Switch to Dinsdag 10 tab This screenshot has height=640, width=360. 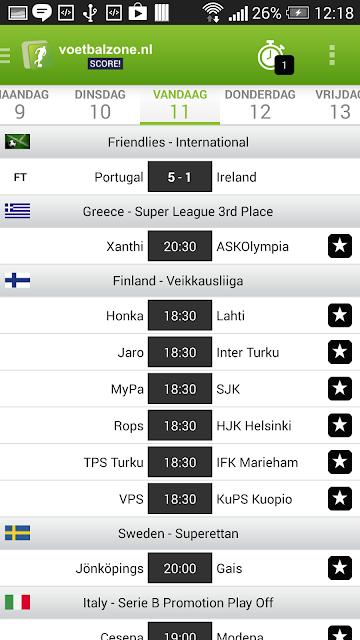(x=100, y=105)
